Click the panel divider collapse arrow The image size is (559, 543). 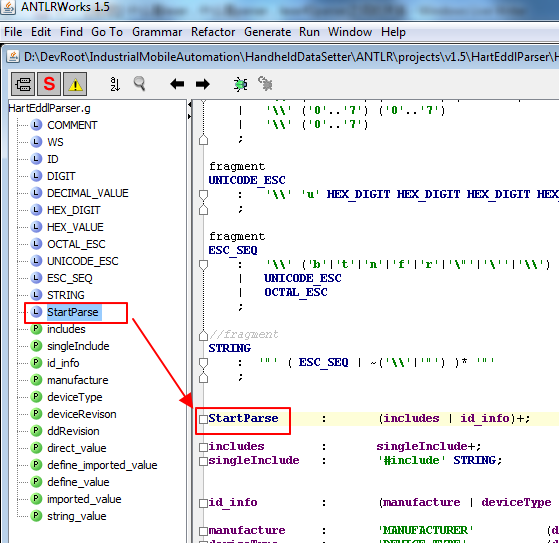pos(189,104)
